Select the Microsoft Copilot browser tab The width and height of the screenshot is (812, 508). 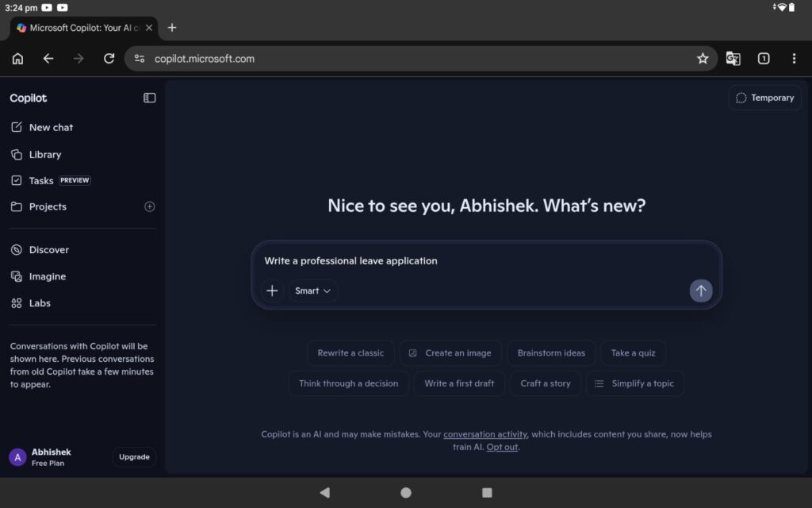point(84,28)
